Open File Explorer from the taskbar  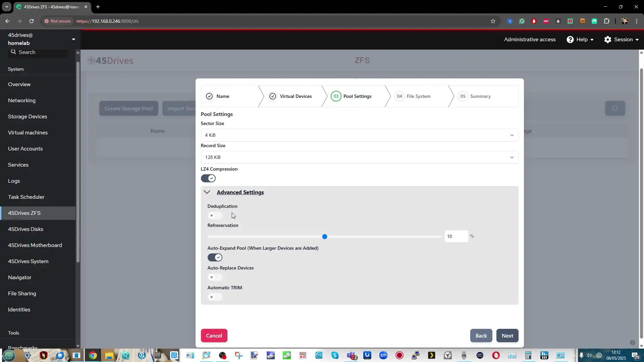[x=109, y=355]
